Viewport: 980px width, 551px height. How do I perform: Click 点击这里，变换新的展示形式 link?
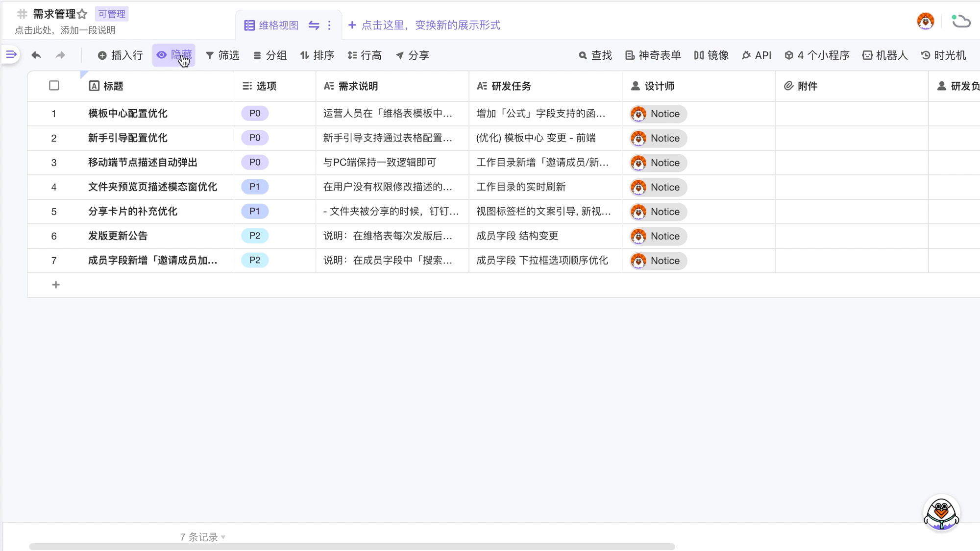(424, 25)
